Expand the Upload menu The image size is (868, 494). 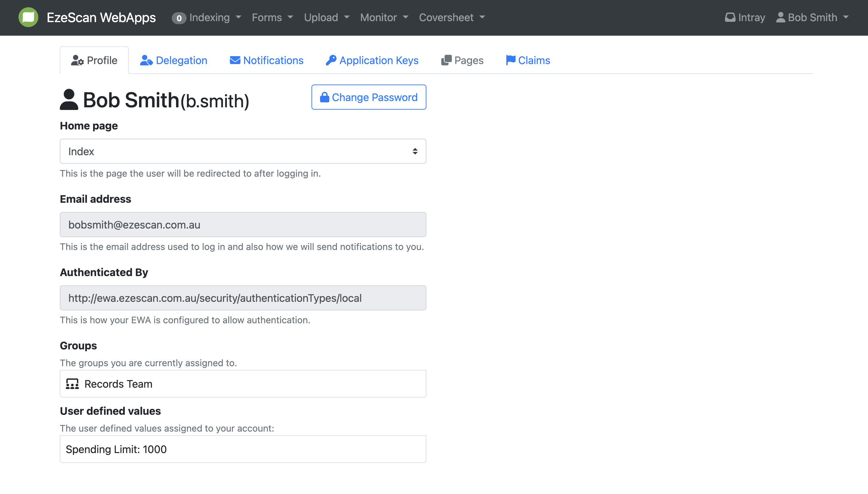click(326, 17)
